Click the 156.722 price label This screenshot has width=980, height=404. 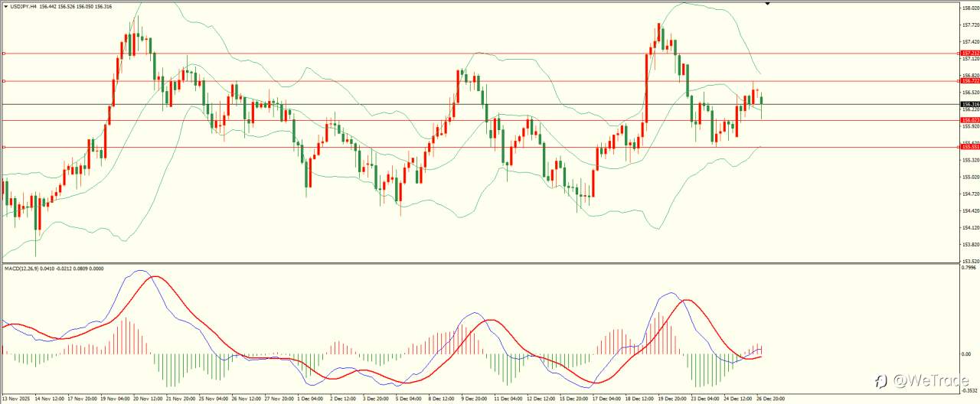pos(970,80)
